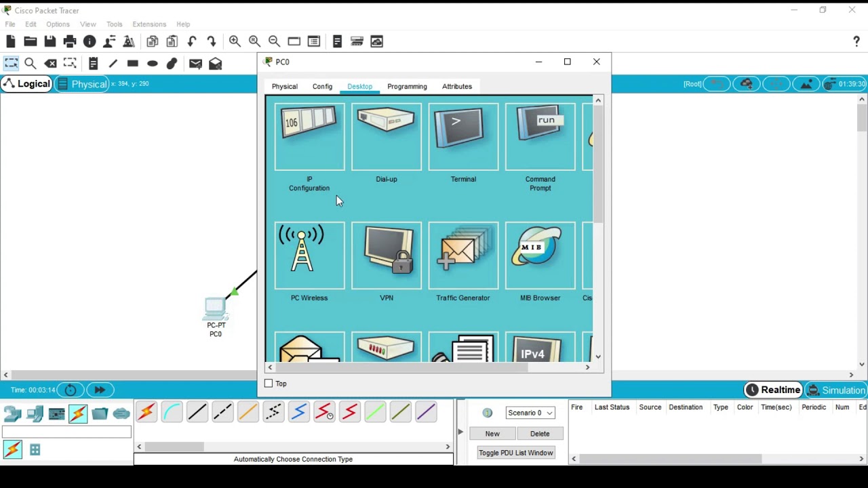The height and width of the screenshot is (488, 868).
Task: Click the Fast Forward Time button
Action: coord(100,390)
